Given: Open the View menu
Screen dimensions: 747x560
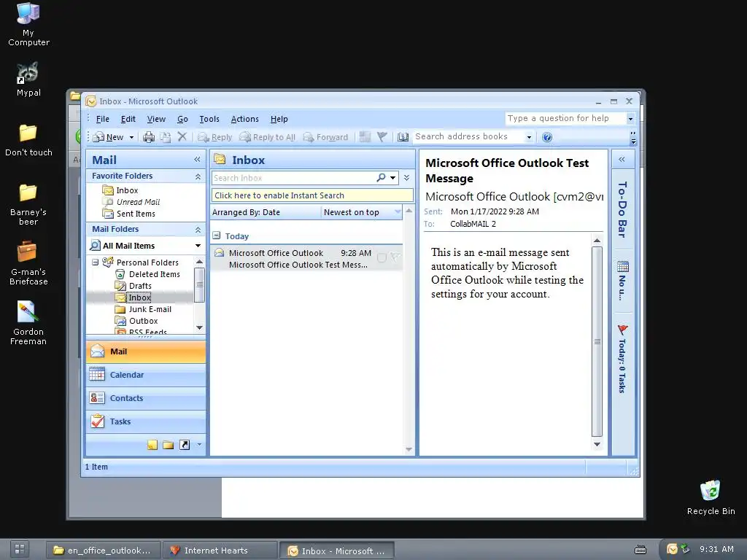Looking at the screenshot, I should coord(156,119).
